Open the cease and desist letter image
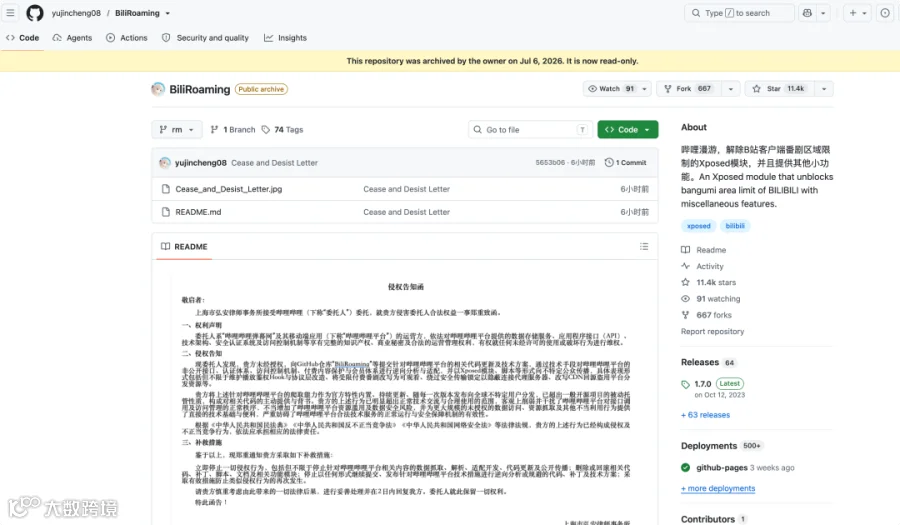Image resolution: width=900 pixels, height=525 pixels. tap(405, 400)
